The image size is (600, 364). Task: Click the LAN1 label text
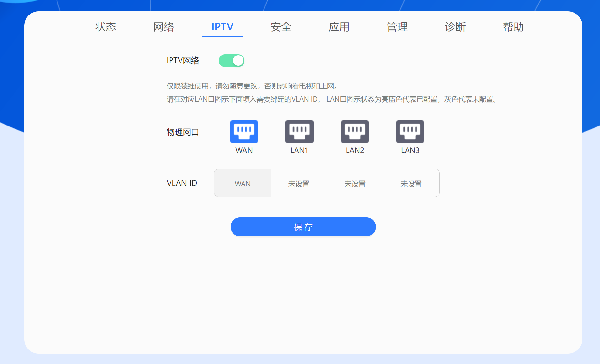[299, 150]
